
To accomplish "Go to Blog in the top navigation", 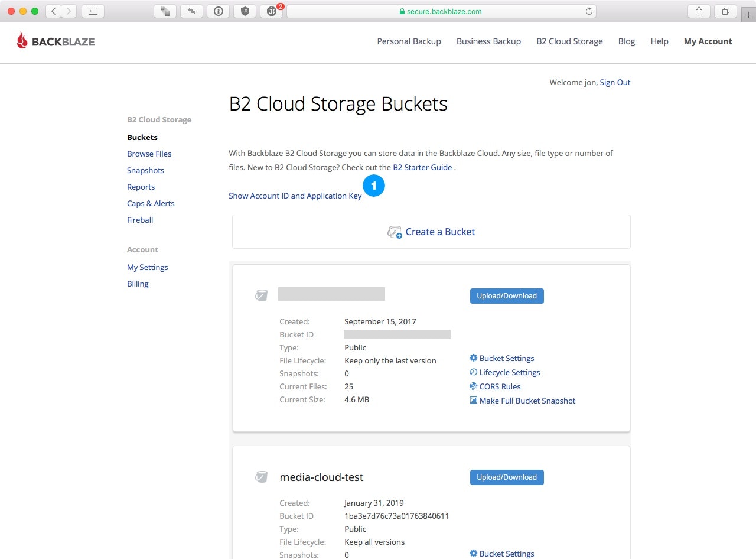I will [627, 41].
